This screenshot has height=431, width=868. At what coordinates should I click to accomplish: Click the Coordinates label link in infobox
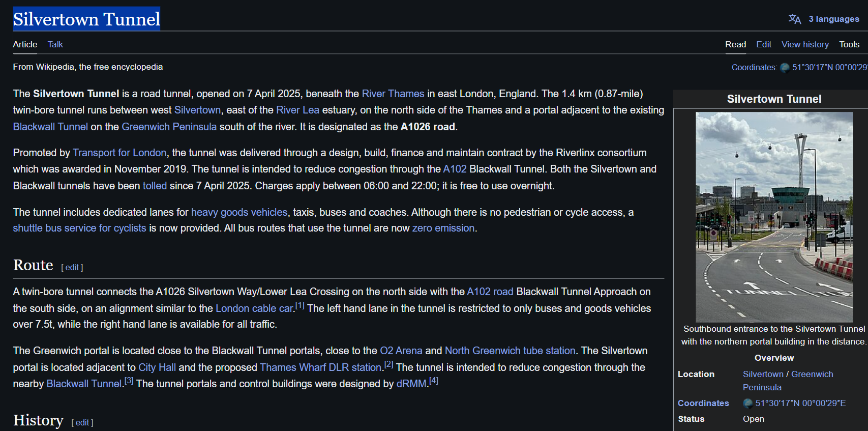[703, 403]
